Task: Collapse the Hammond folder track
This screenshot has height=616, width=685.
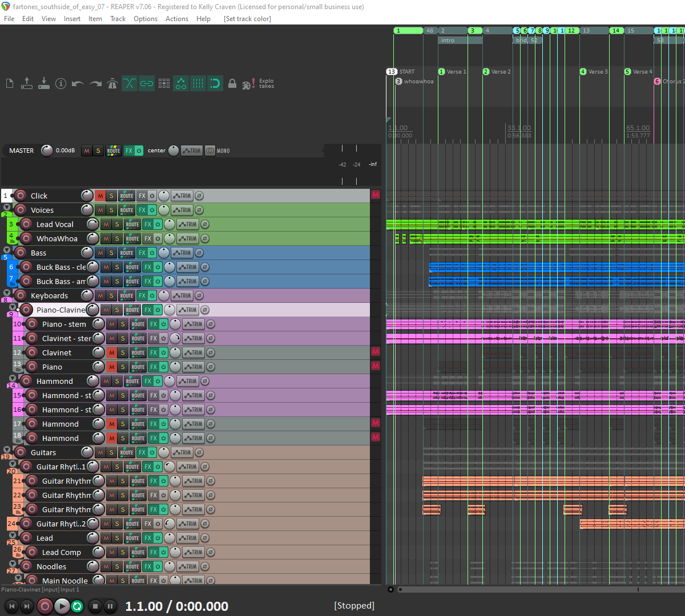Action: pos(13,379)
